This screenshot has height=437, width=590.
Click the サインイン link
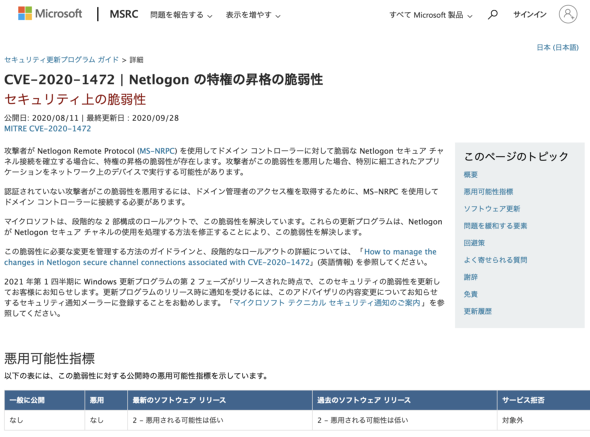point(530,15)
